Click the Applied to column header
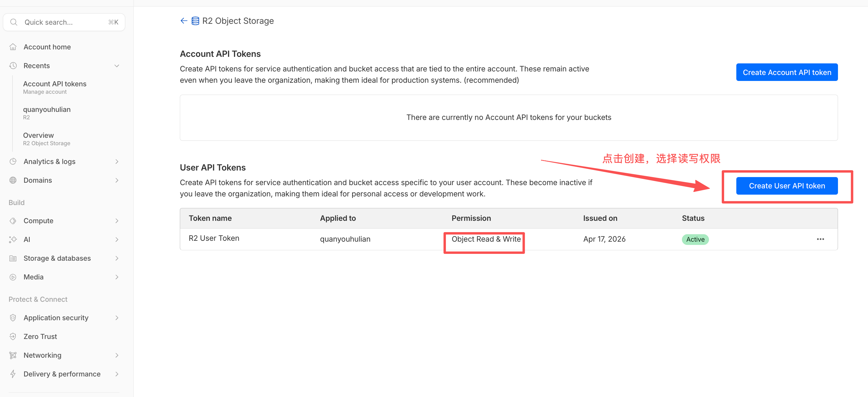This screenshot has width=868, height=397. pos(338,218)
